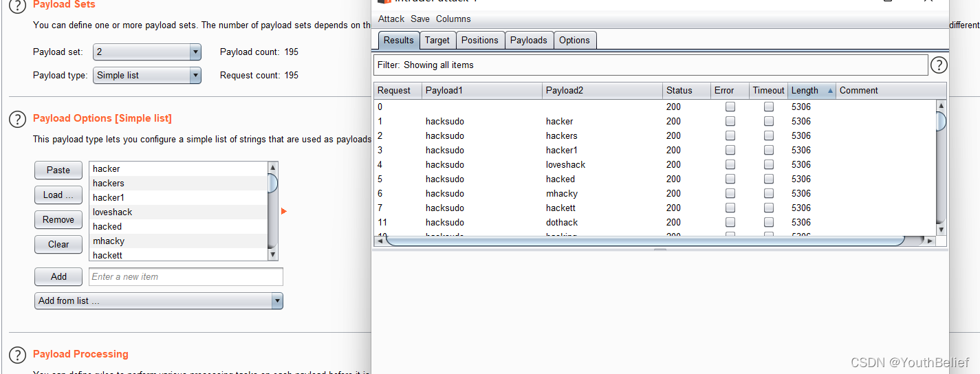Sort by the Timeout column header
Image resolution: width=980 pixels, height=374 pixels.
pos(768,91)
